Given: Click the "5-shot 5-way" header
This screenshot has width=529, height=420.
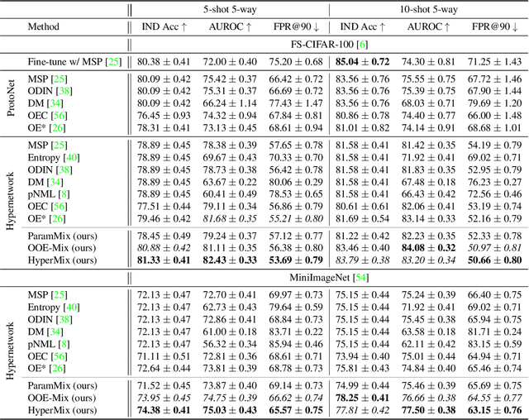Looking at the screenshot, I should click(x=230, y=9).
